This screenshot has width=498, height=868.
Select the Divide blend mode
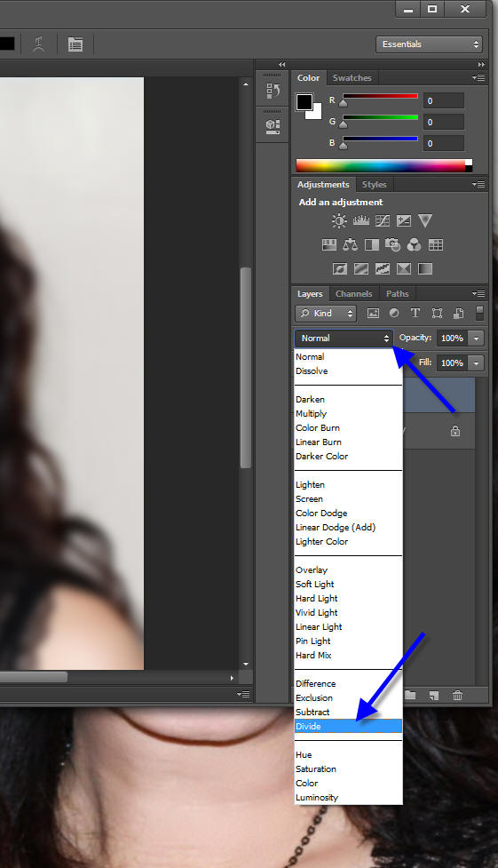348,726
